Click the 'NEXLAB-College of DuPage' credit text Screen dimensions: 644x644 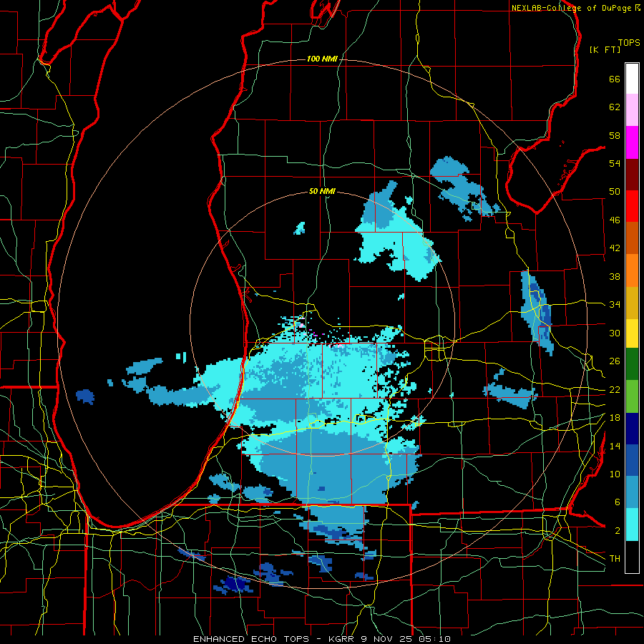point(571,8)
